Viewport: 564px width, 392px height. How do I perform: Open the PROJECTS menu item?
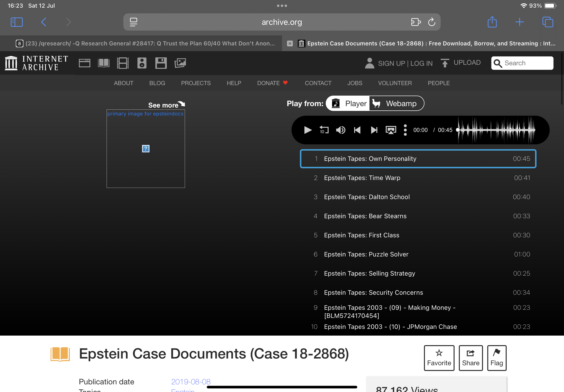pos(196,83)
